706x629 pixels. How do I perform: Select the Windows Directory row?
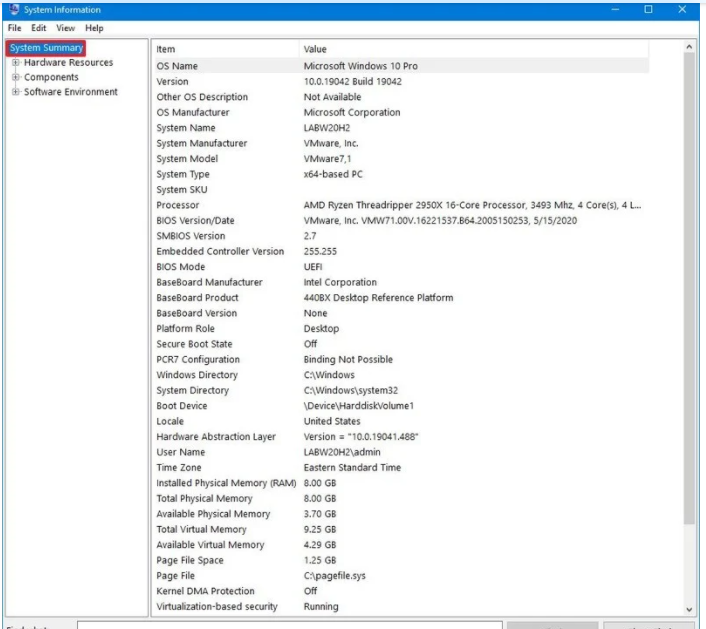401,375
